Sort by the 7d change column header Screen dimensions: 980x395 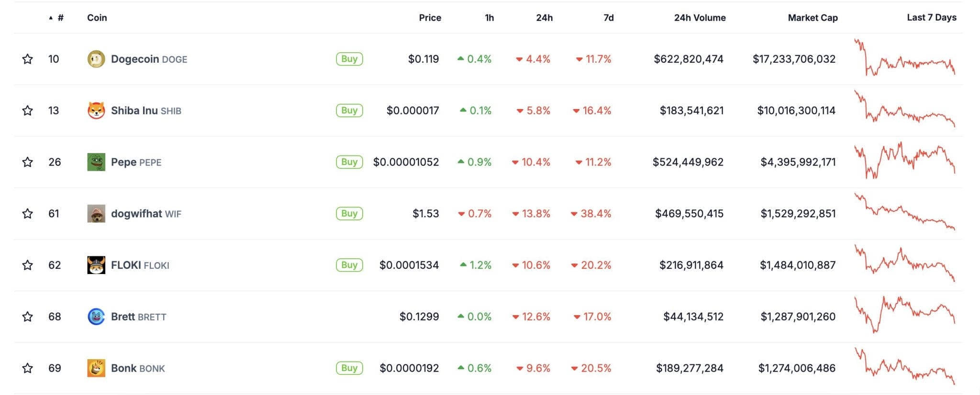(608, 18)
